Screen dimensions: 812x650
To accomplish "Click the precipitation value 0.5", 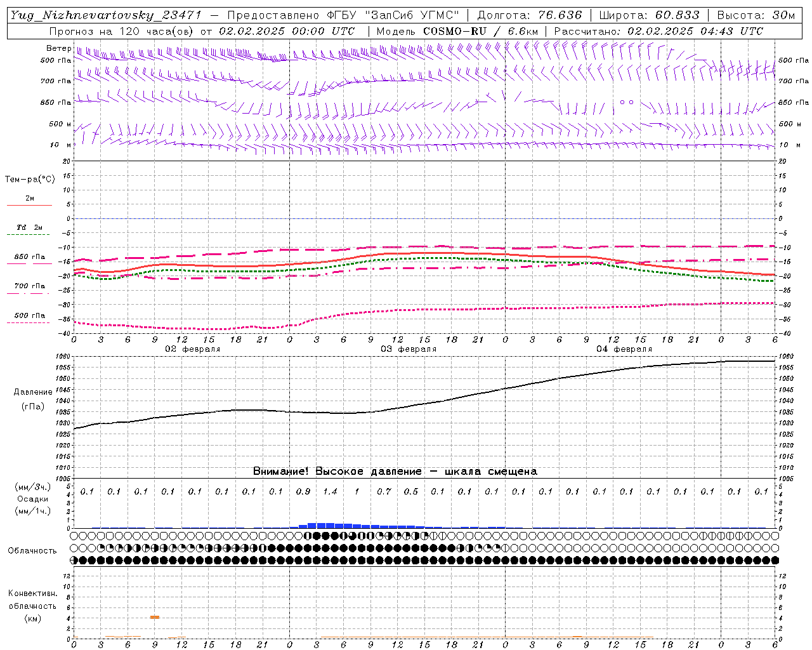I will pyautogui.click(x=411, y=492).
